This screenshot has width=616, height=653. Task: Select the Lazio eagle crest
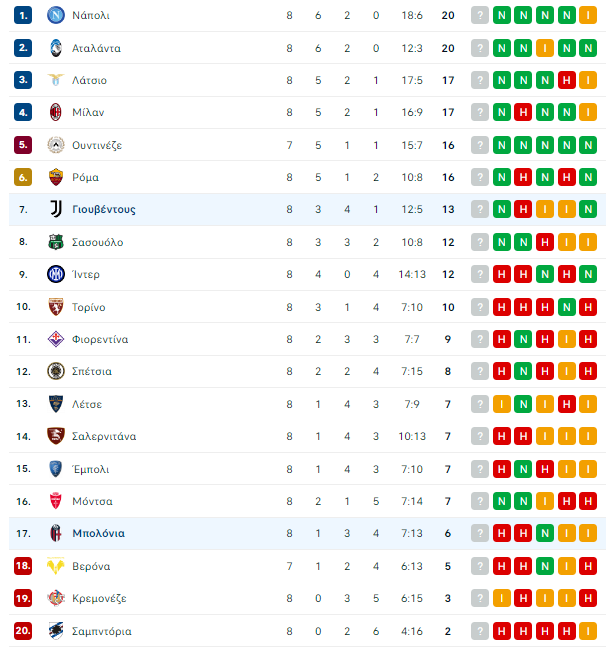tap(56, 80)
